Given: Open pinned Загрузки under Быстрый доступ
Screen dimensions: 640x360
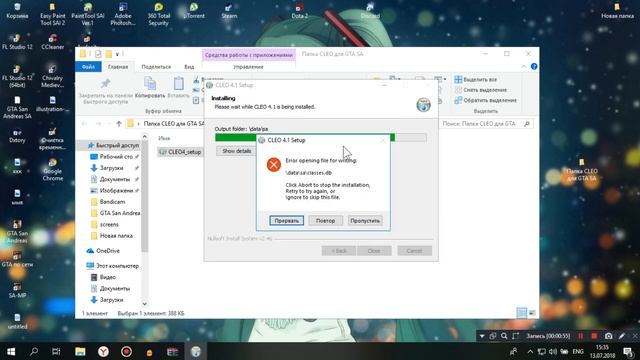Looking at the screenshot, I should tap(111, 168).
